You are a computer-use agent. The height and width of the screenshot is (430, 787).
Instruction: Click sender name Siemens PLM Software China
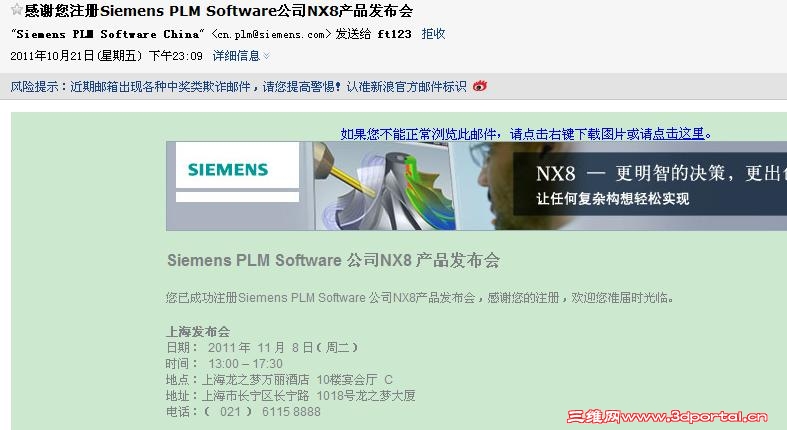[x=107, y=34]
